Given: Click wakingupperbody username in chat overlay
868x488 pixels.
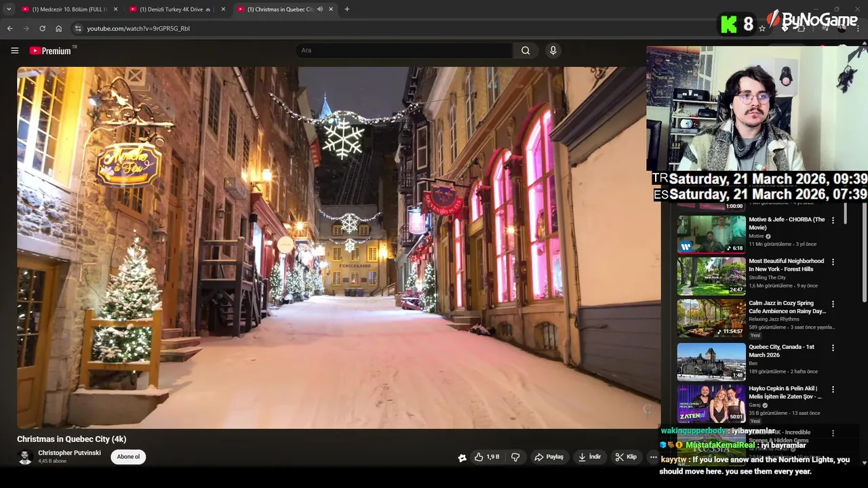Looking at the screenshot, I should 693,431.
